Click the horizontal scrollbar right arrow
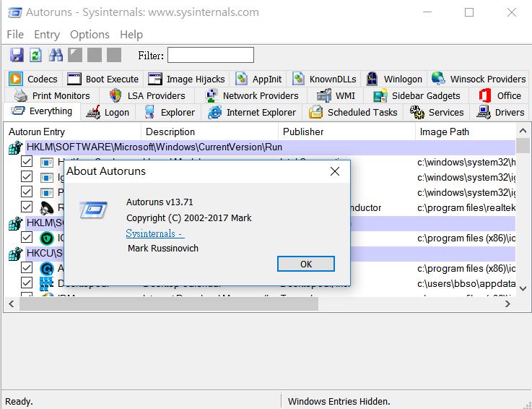The width and height of the screenshot is (532, 409). click(x=507, y=303)
